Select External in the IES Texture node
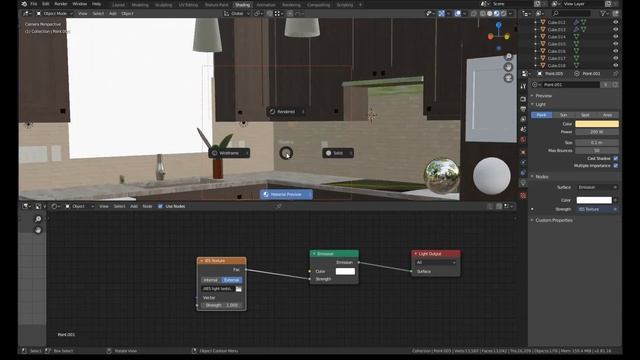The image size is (640, 360). point(231,280)
